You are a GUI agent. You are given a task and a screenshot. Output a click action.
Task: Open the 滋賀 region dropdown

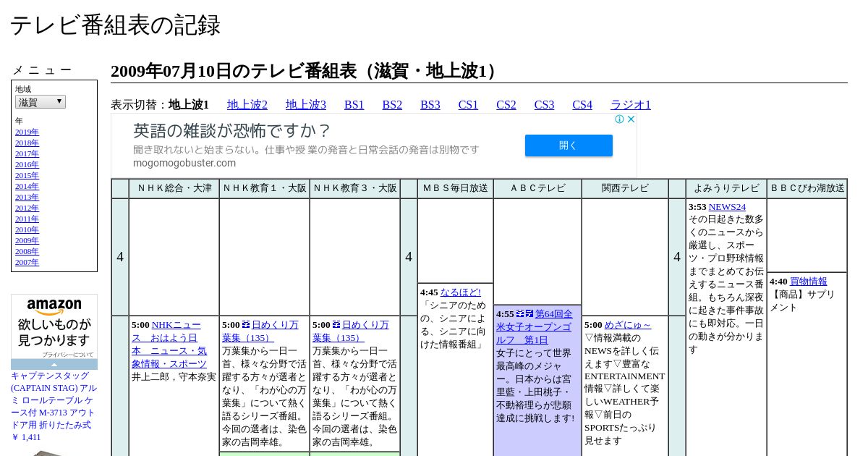[41, 102]
